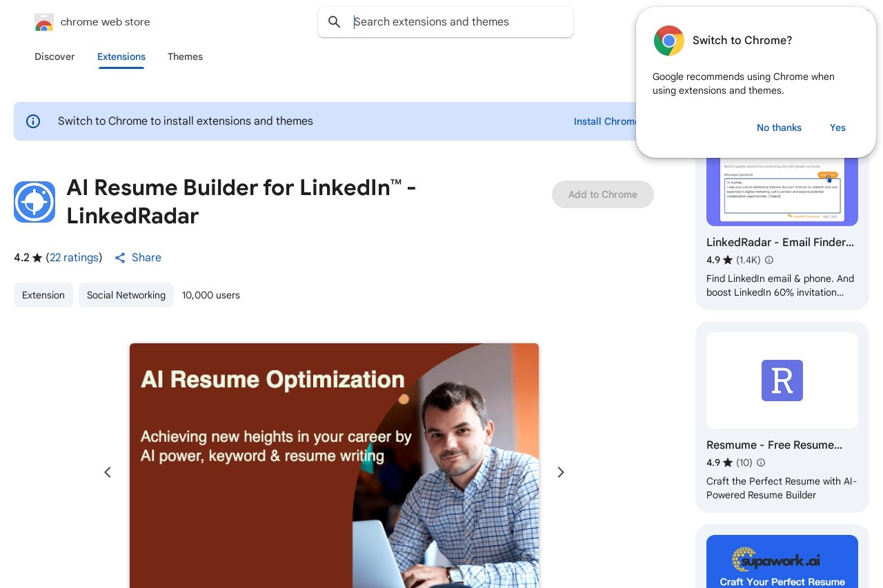
Task: Click the 10,000 users text
Action: pos(211,295)
